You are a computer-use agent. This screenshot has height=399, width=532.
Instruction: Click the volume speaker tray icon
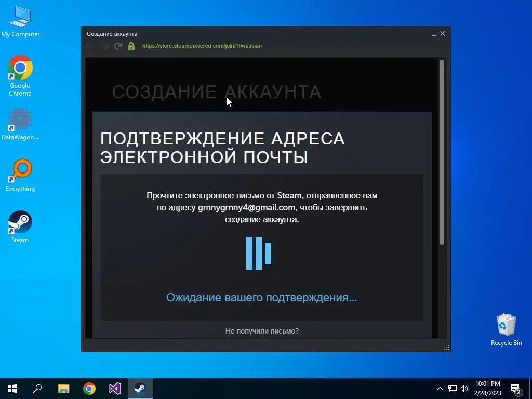pyautogui.click(x=464, y=389)
